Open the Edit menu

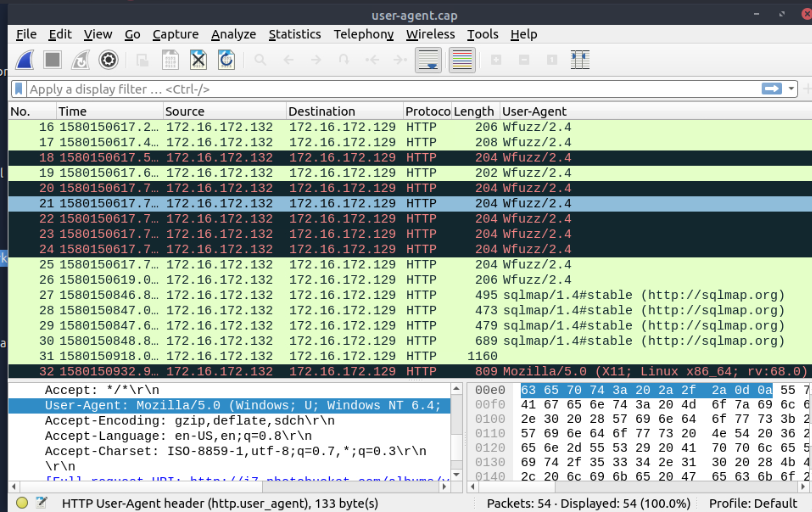tap(60, 35)
